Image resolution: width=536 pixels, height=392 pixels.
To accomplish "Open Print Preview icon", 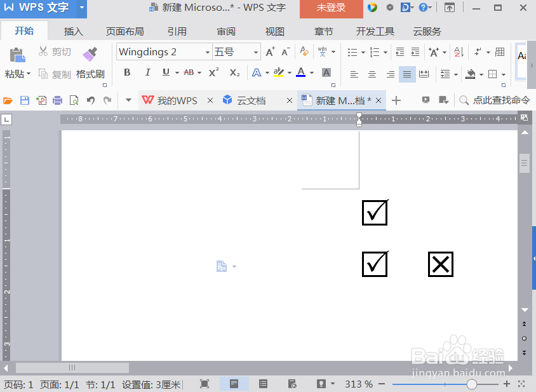I will point(74,100).
